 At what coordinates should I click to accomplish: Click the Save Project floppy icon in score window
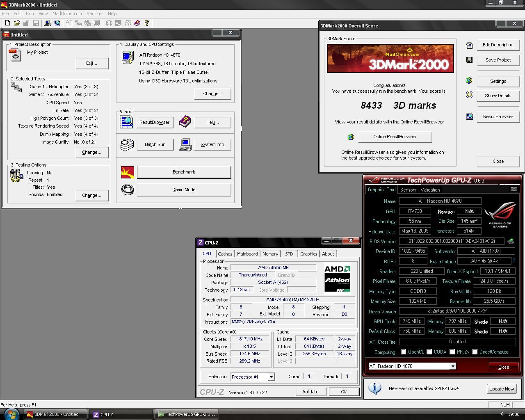tap(469, 60)
